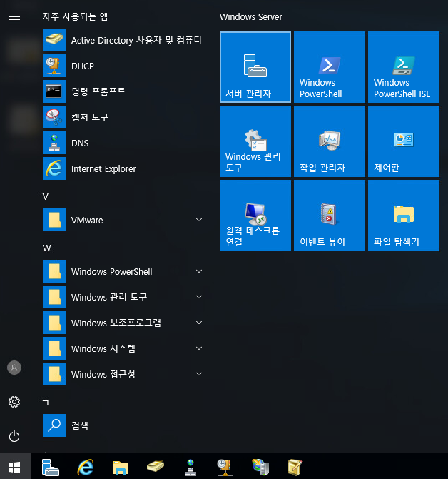The width and height of the screenshot is (448, 479).
Task: Open Internet Explorer icon on the taskbar
Action: point(86,468)
